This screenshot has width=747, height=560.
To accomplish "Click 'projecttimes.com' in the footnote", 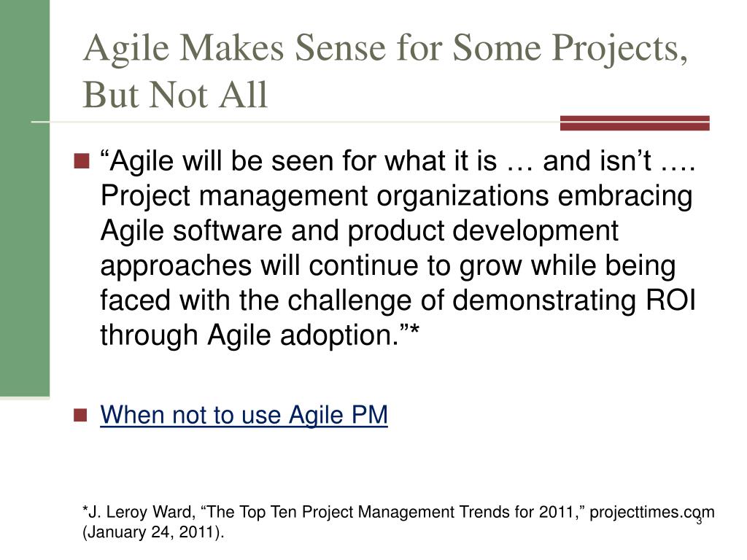I will pos(651,512).
